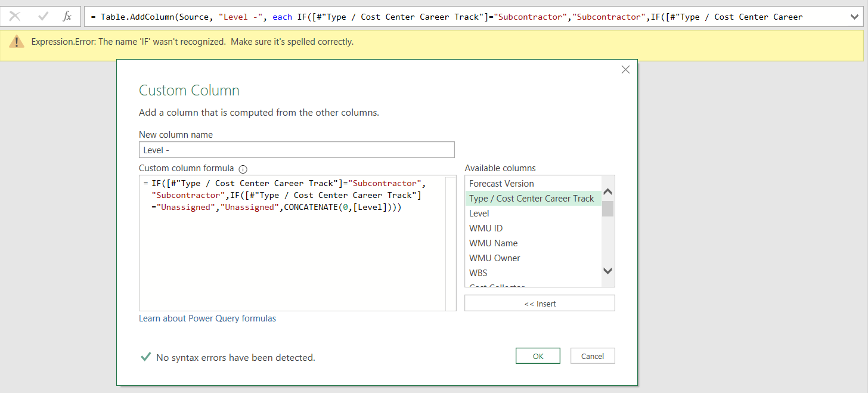Click the cancel X icon in formula bar
The image size is (868, 393).
point(15,17)
